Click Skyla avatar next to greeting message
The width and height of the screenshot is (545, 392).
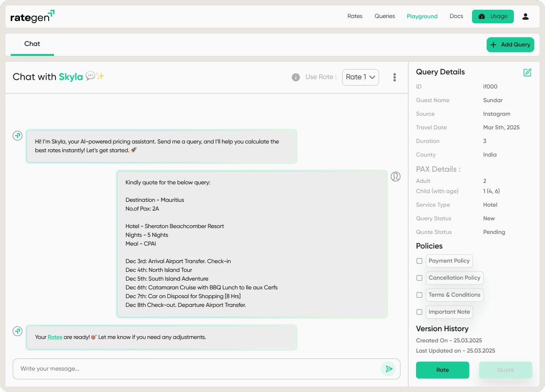tap(18, 136)
